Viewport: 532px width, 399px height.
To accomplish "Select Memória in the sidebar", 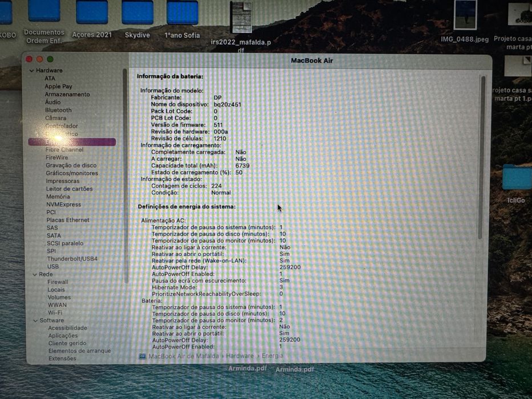I will [x=58, y=197].
